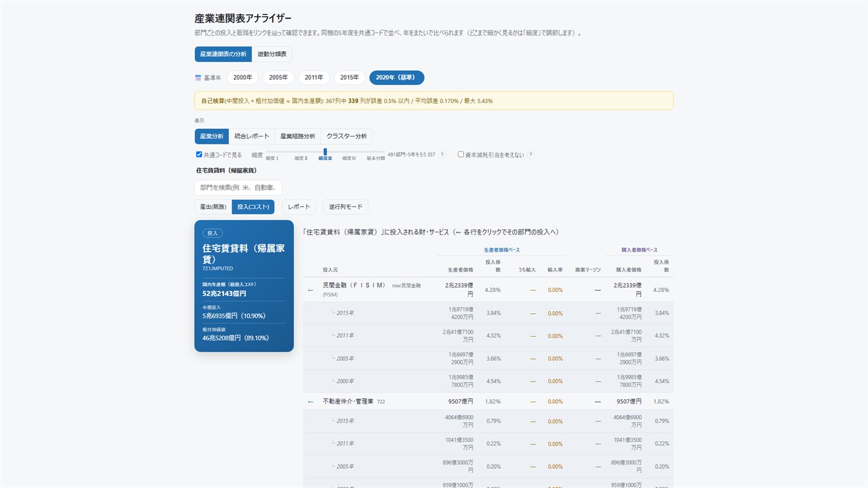Open the help icon next to 491部門
Viewport: 868px width, 488px height.
[442, 155]
